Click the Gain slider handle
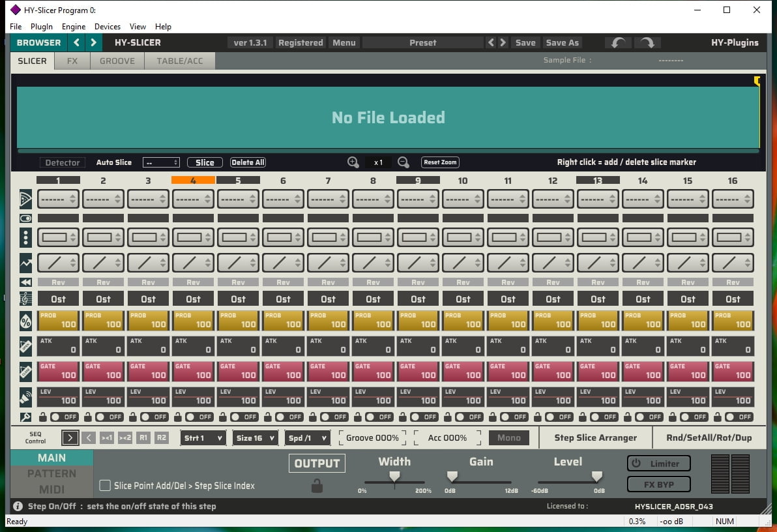Image resolution: width=777 pixels, height=532 pixels. 452,477
